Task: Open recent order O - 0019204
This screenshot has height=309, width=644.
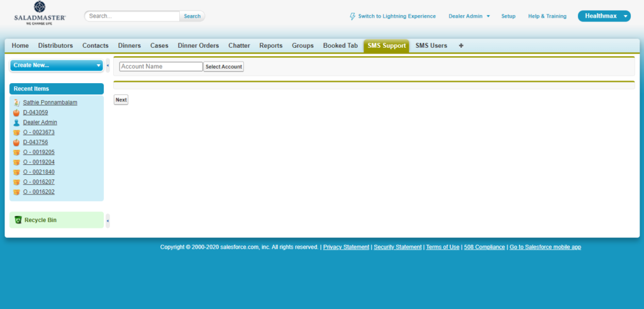Action: pos(38,162)
